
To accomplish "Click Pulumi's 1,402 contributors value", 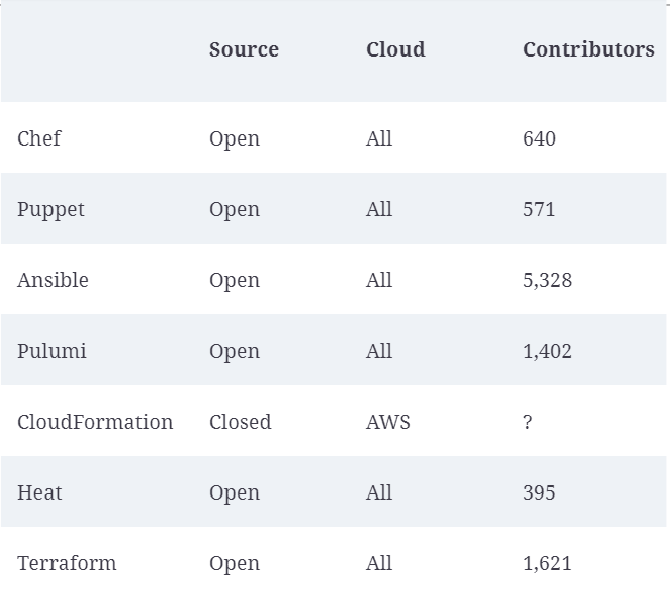I will pos(547,351).
